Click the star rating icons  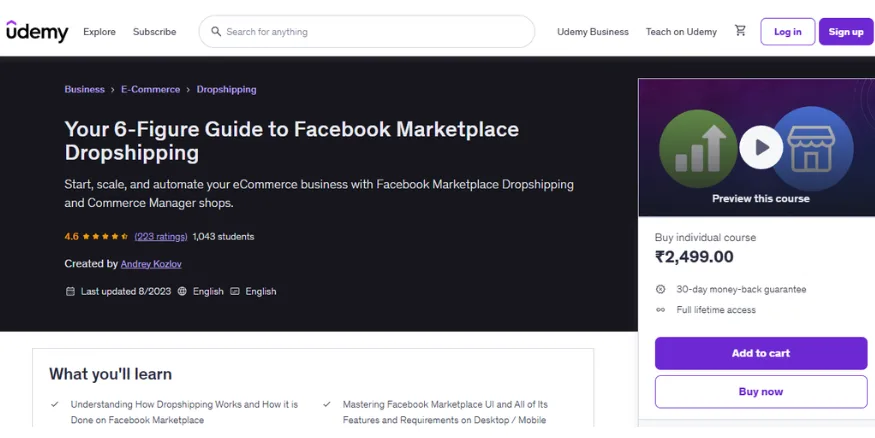coord(105,237)
